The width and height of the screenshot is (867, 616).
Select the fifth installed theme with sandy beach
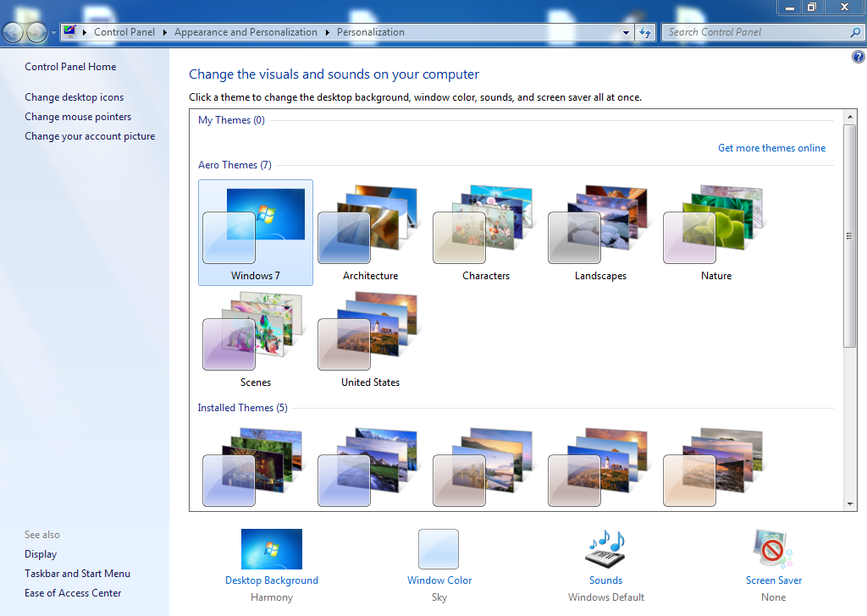pos(713,467)
